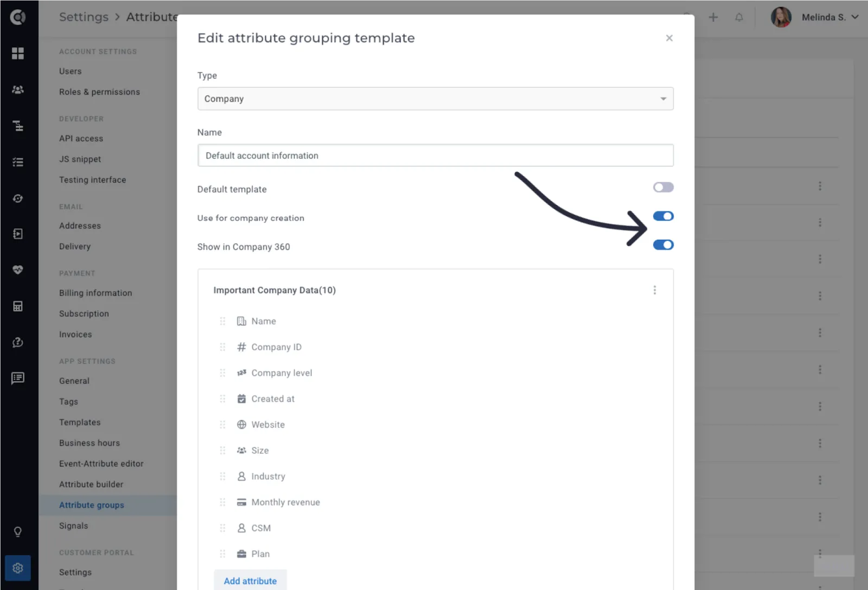The image size is (868, 590).
Task: Grab the drag handle next to Website
Action: (x=222, y=425)
